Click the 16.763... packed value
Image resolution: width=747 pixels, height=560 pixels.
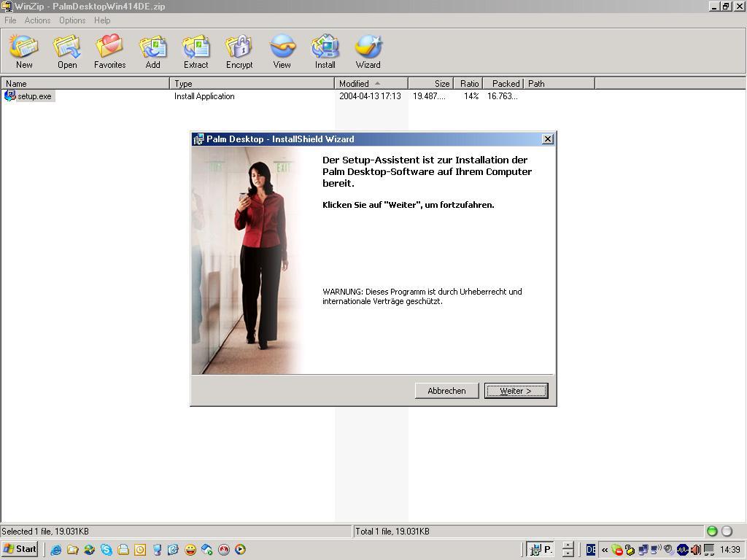point(502,96)
